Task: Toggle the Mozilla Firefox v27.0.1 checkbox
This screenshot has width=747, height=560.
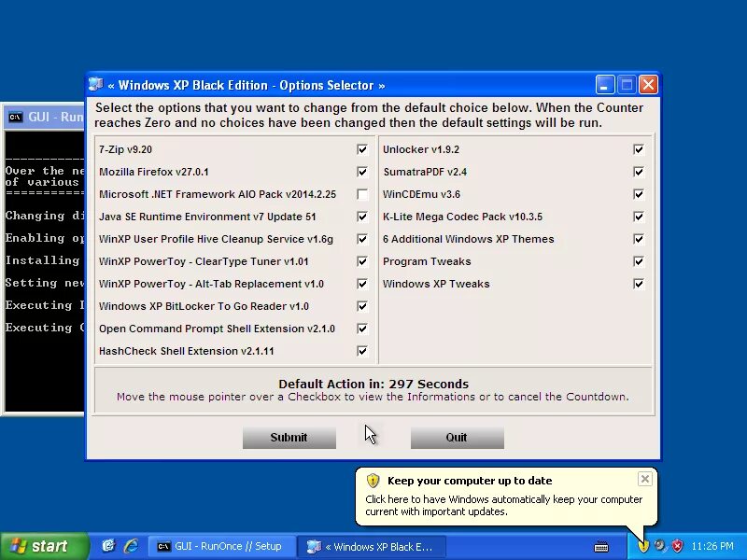Action: [x=362, y=172]
